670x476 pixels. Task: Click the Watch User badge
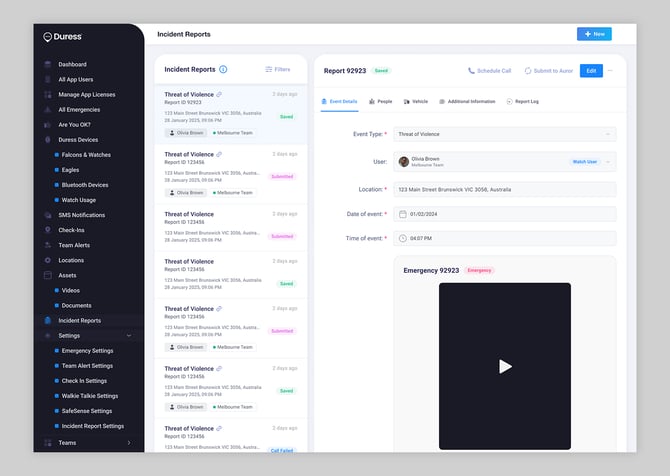point(585,162)
